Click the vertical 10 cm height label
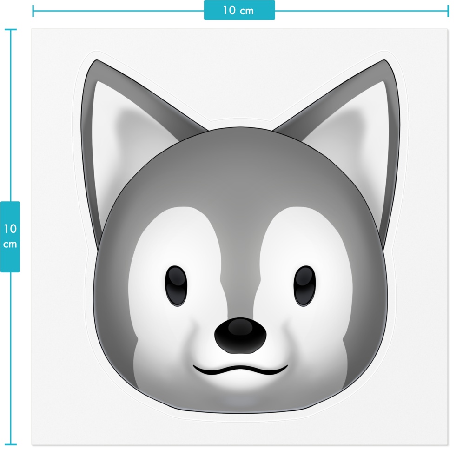 (10, 237)
